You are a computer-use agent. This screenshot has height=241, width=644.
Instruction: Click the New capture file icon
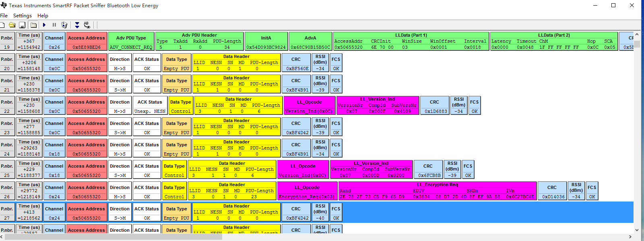pos(2,25)
